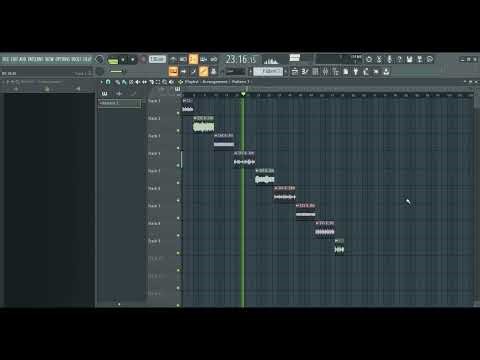Toggle wait for input before recording
This screenshot has width=480, height=360.
pos(183,60)
